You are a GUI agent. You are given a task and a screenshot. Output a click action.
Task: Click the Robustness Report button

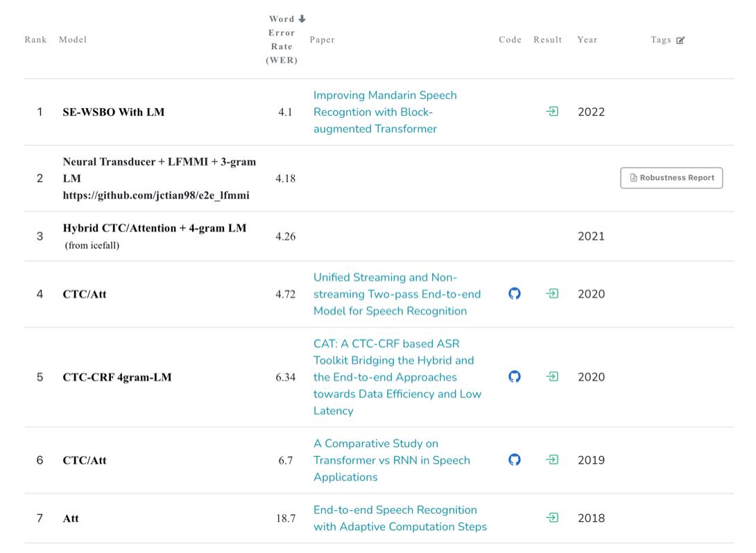tap(671, 178)
